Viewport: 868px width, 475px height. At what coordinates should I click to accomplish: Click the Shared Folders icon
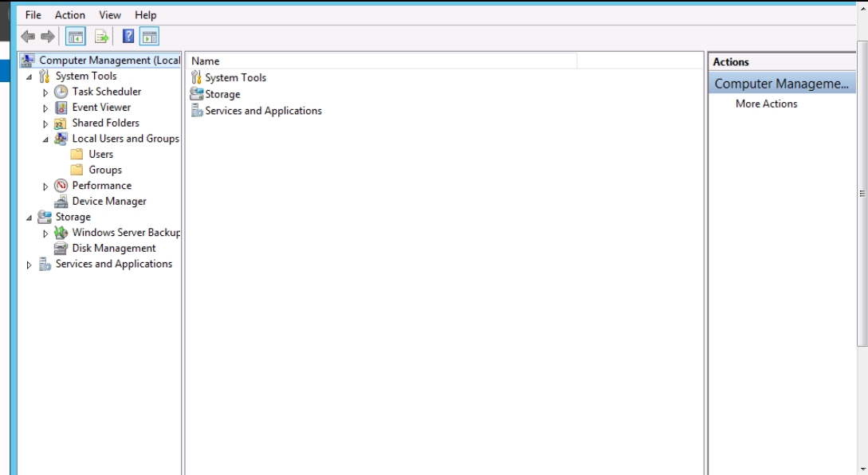[x=61, y=123]
